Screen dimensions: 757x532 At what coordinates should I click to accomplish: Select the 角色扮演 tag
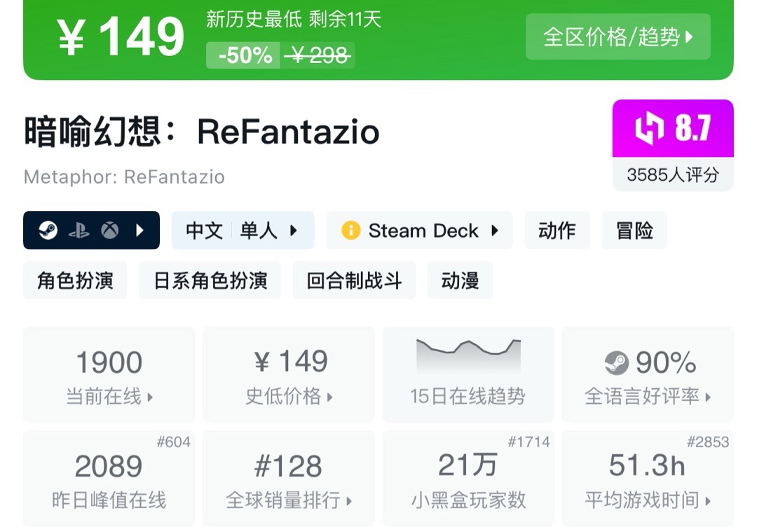click(x=75, y=281)
